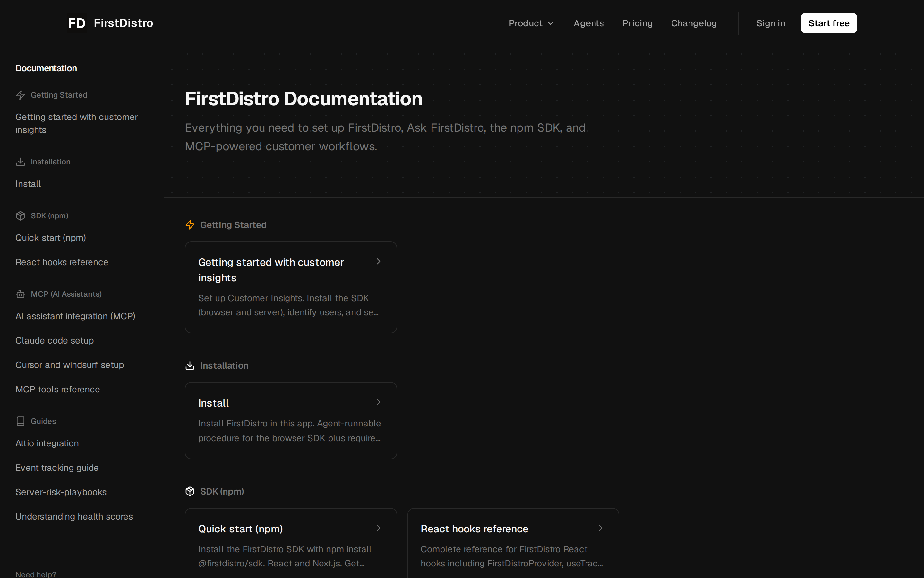924x578 pixels.
Task: Open Attio integration guide
Action: tap(47, 443)
